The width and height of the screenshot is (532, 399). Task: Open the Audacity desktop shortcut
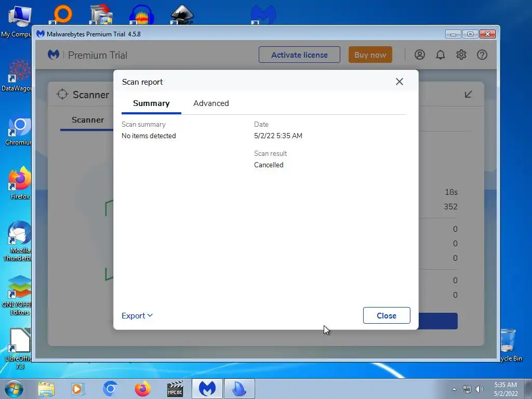tap(142, 15)
